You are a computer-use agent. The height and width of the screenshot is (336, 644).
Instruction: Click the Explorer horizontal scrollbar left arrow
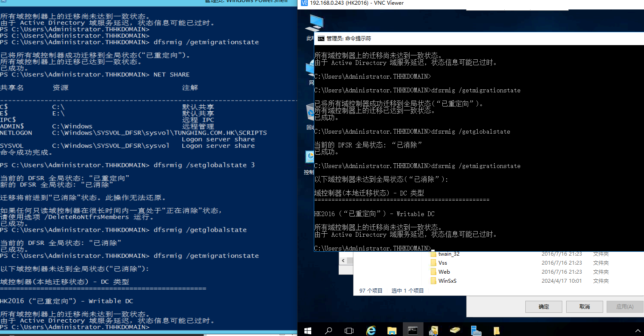tap(343, 260)
